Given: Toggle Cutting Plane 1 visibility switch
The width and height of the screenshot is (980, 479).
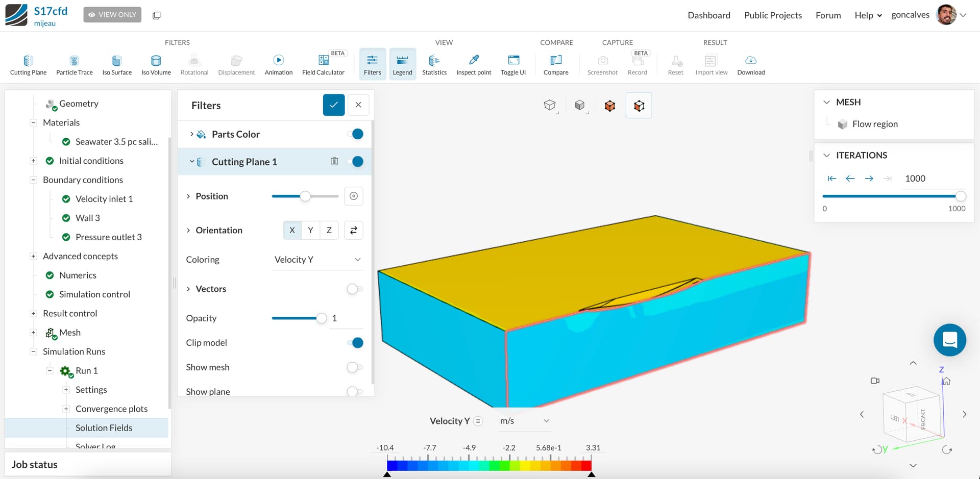Looking at the screenshot, I should click(x=355, y=162).
